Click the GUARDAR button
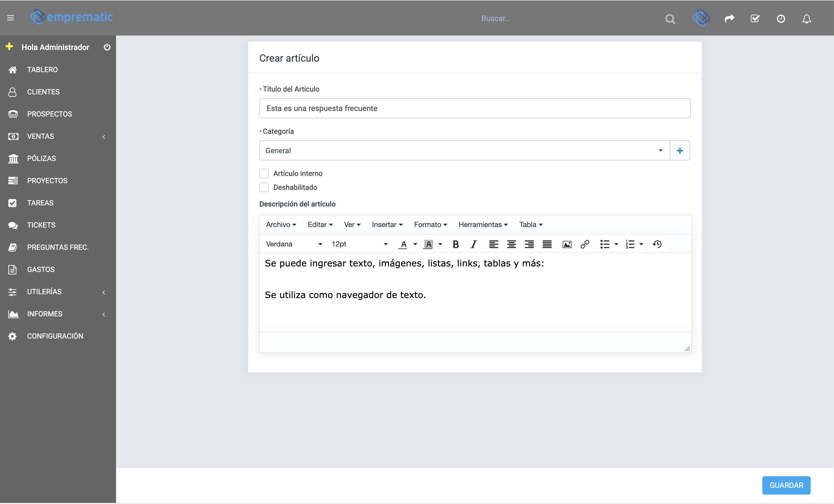 [x=786, y=485]
